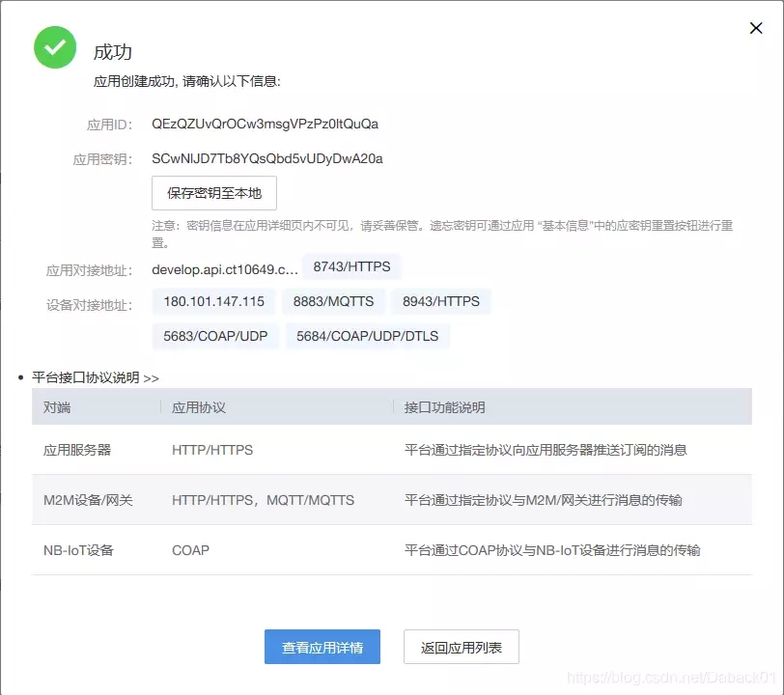Click the green success checkmark icon
Viewport: 784px width, 695px height.
[54, 47]
